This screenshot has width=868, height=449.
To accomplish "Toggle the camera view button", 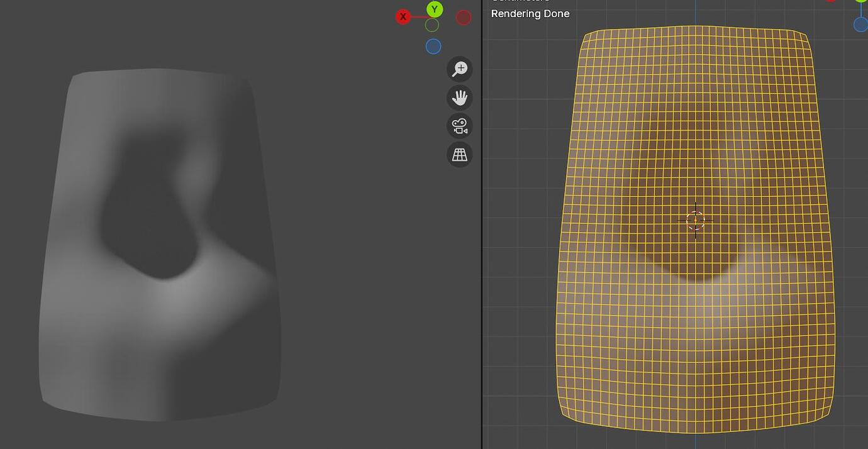I will click(460, 126).
